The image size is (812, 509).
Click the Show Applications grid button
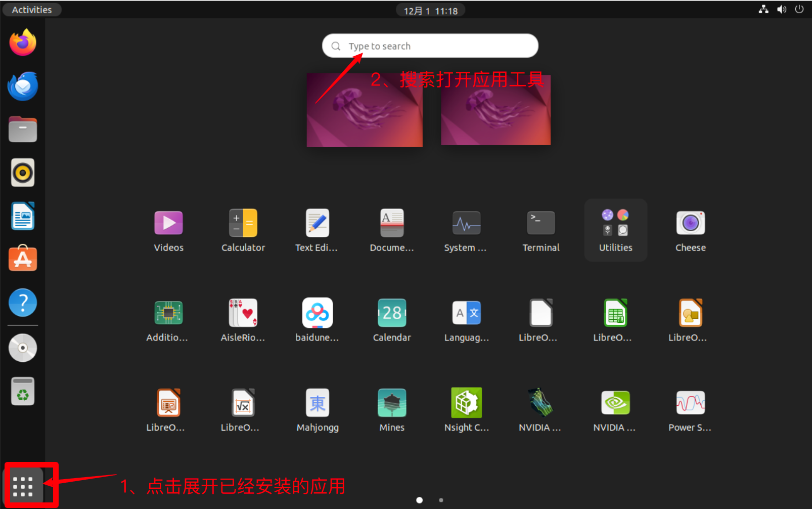(23, 486)
